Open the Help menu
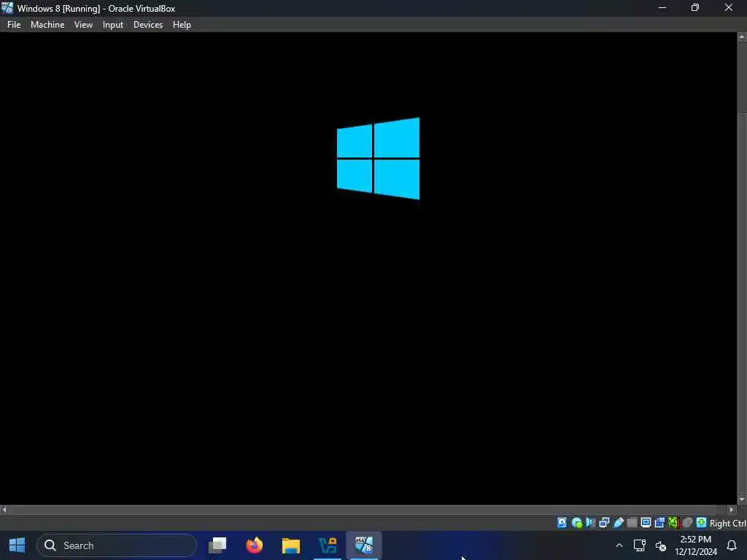This screenshot has height=560, width=747. point(182,25)
